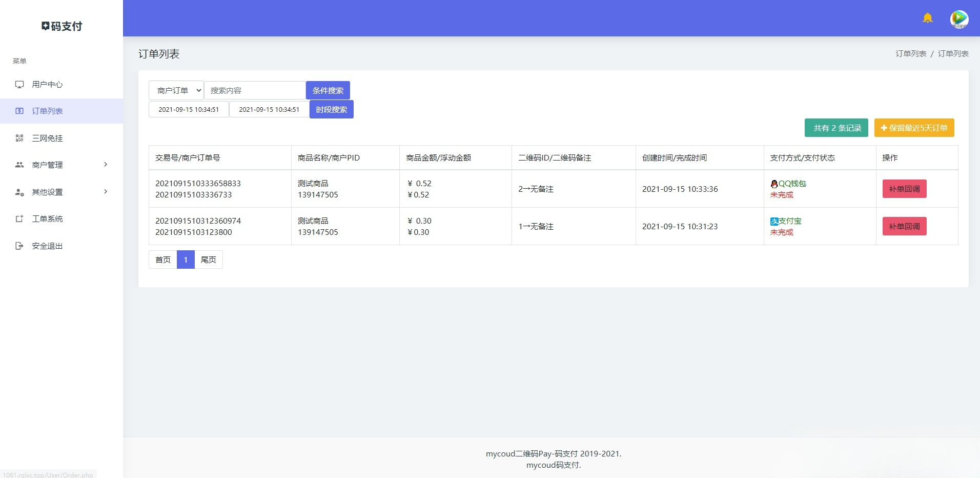
Task: Select the 订单列表 menu icon
Action: 19,111
